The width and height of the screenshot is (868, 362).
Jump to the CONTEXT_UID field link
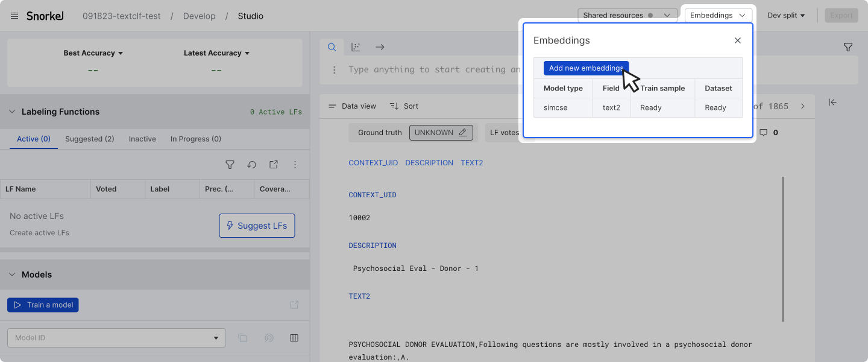(373, 163)
